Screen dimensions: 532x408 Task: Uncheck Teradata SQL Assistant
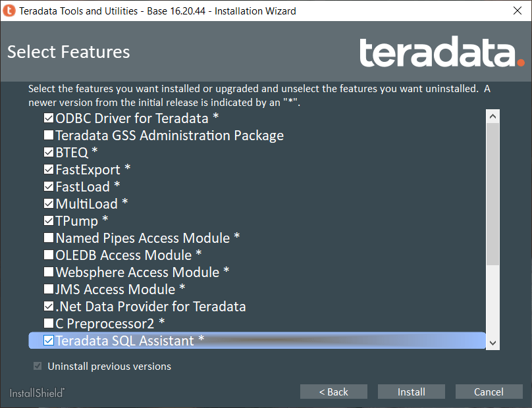coord(49,340)
